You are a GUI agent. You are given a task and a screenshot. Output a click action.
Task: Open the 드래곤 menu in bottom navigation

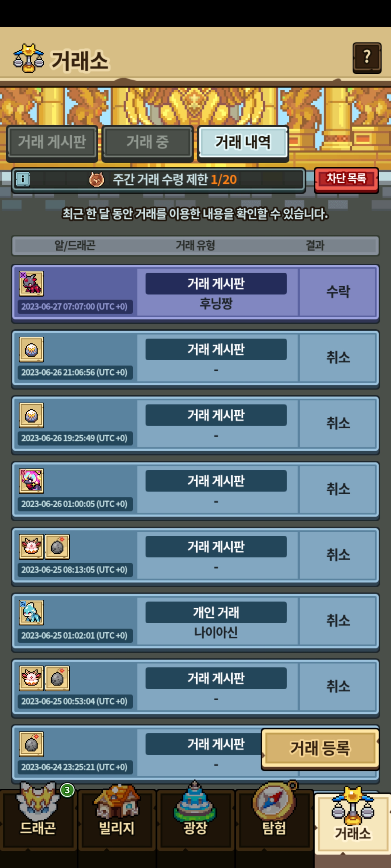(38, 817)
